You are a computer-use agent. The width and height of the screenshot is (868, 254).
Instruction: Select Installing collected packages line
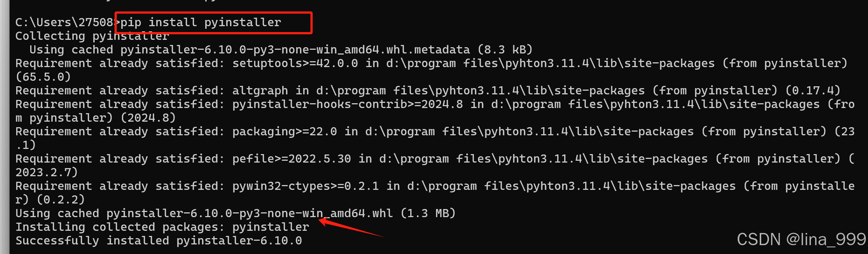(x=162, y=227)
